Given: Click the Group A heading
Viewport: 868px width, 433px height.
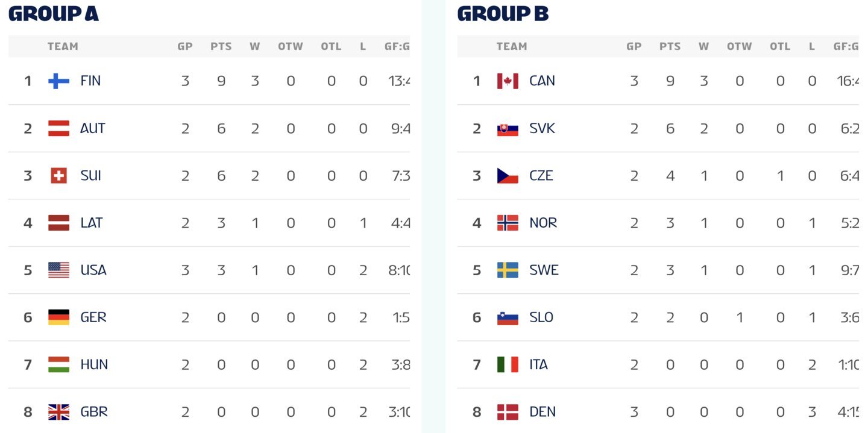Looking at the screenshot, I should point(54,13).
